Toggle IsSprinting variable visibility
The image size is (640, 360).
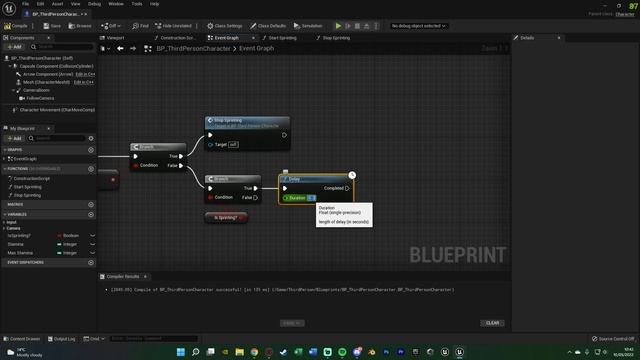[92, 236]
